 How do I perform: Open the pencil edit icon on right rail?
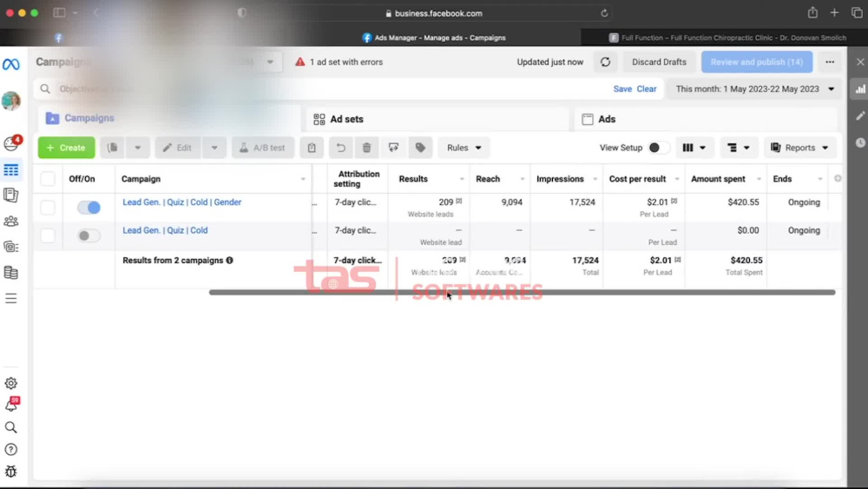(860, 116)
